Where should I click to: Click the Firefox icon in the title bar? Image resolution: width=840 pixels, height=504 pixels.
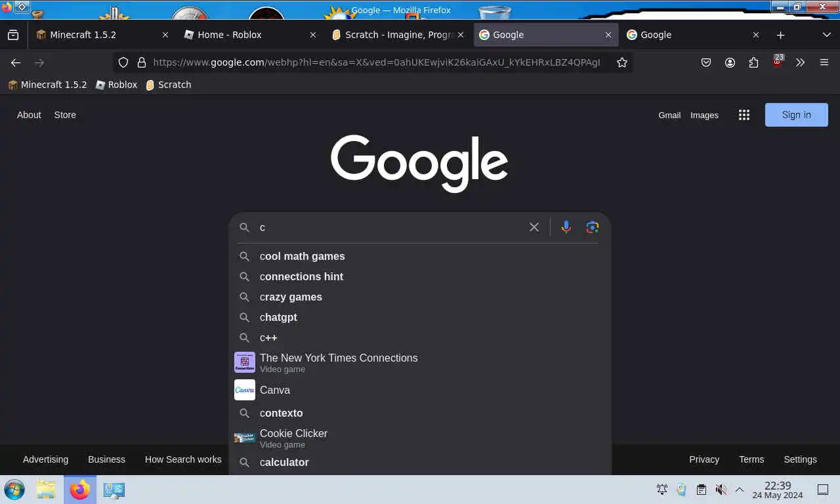pyautogui.click(x=6, y=7)
